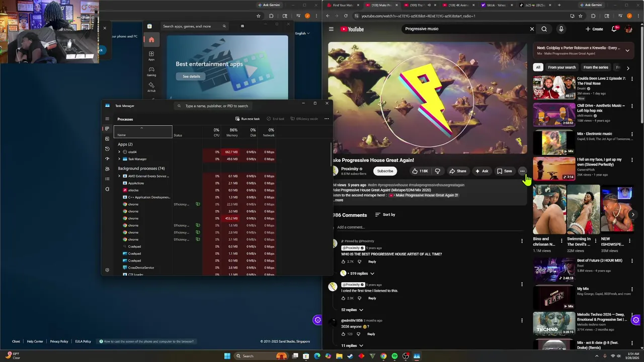Click See details on entertainment apps banner
Screen dimensions: 644x362
pos(191,76)
